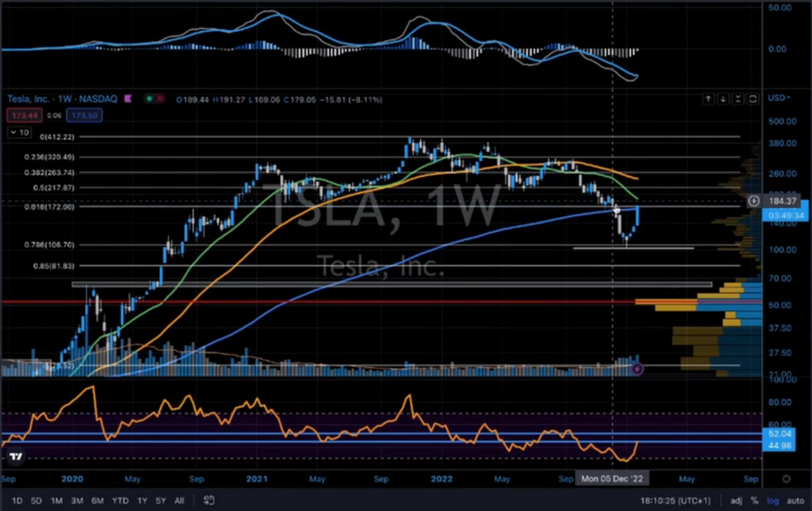
Task: Click the lightning bolt event marker
Action: point(637,369)
